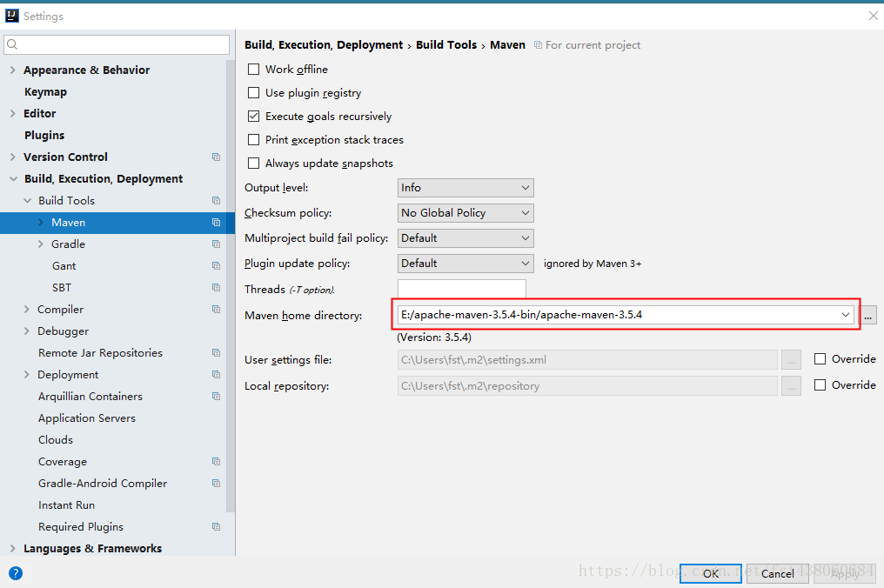This screenshot has width=884, height=588.
Task: Open the Checksum policy dropdown
Action: tap(465, 213)
